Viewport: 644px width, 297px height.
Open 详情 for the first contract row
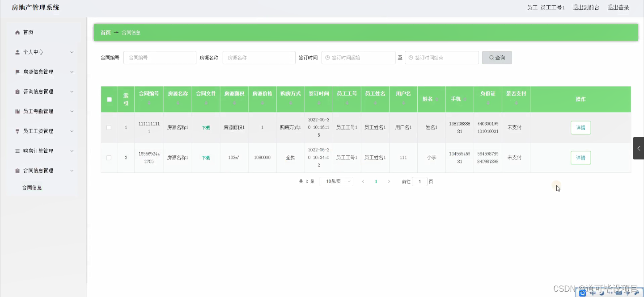tap(580, 127)
